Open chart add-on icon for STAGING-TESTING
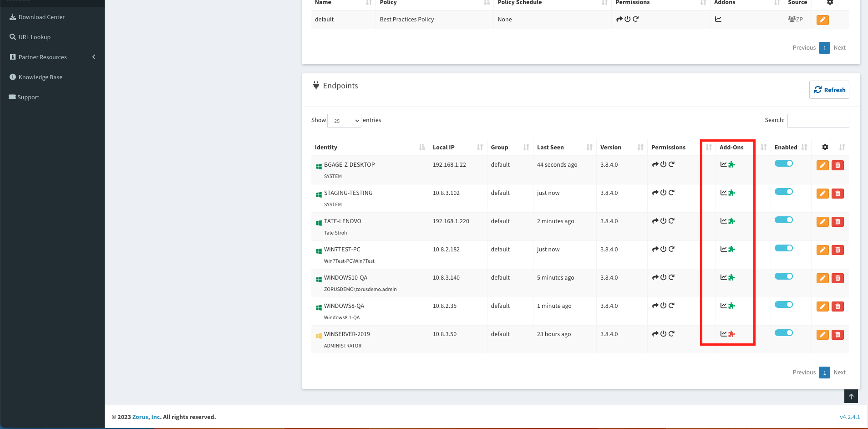 tap(723, 193)
